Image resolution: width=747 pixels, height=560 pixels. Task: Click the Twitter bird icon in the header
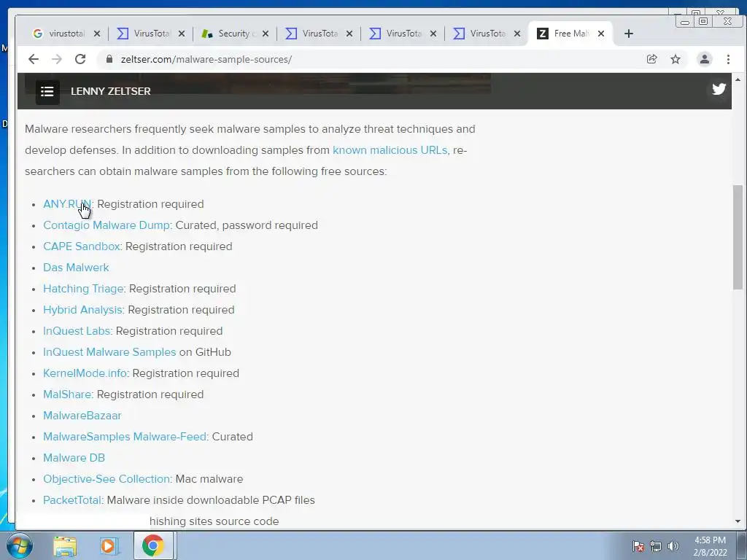point(719,89)
